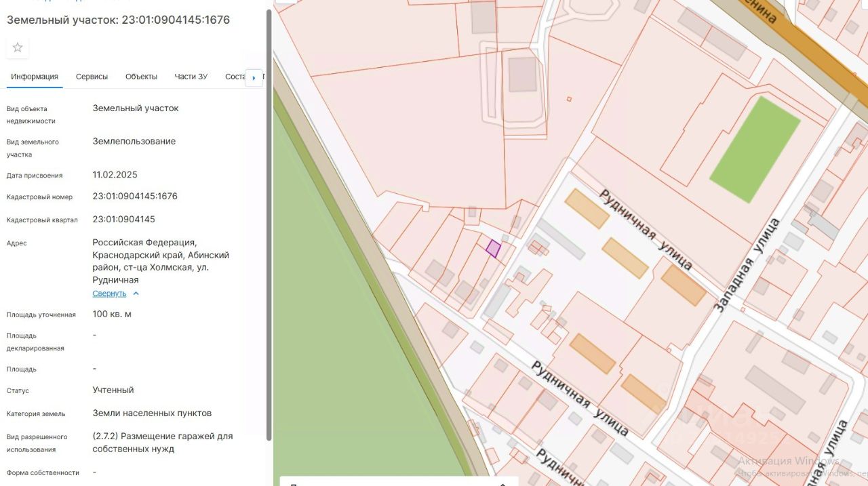This screenshot has width=868, height=486.
Task: Switch to the Сервисы tab
Action: 92,77
